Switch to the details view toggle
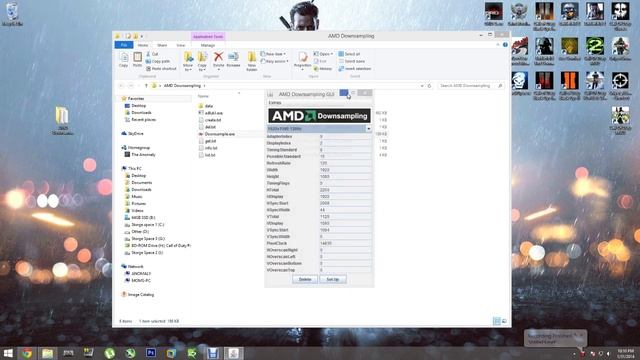640x360 pixels. (497, 321)
